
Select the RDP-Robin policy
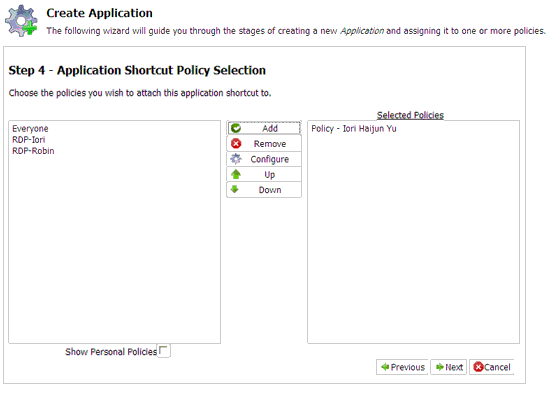click(x=33, y=151)
